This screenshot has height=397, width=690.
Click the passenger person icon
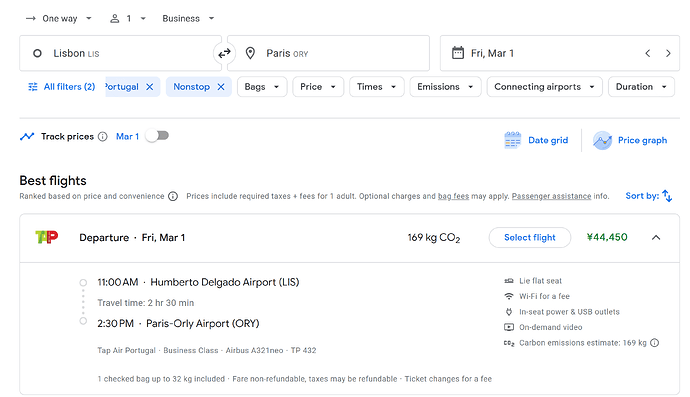pyautogui.click(x=114, y=18)
